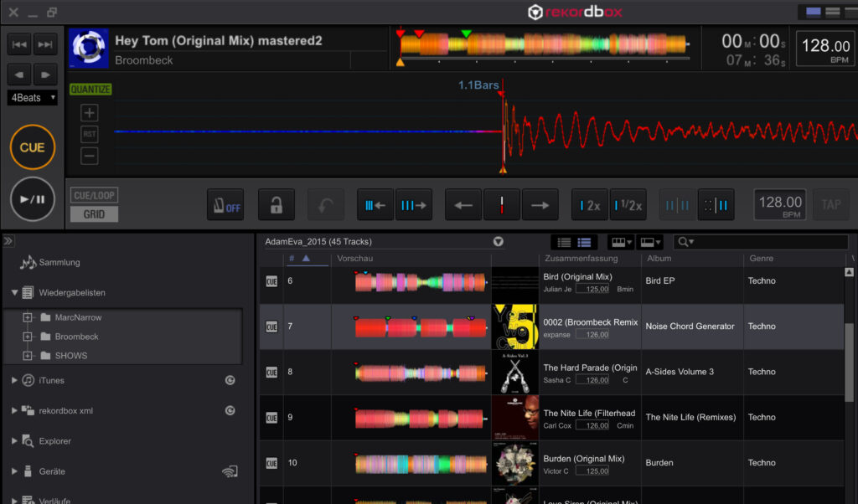Expand the Broombeck folder
Viewport: 858px width, 504px height.
28,337
